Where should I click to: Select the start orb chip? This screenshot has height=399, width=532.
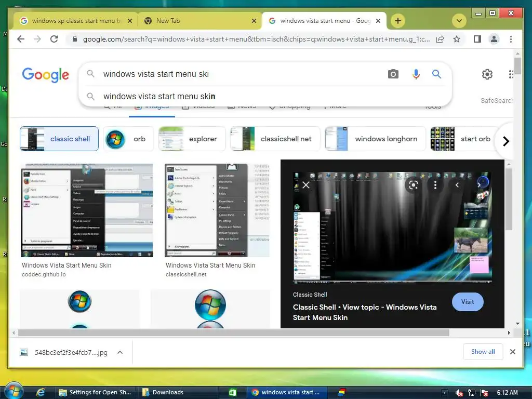[x=464, y=139]
